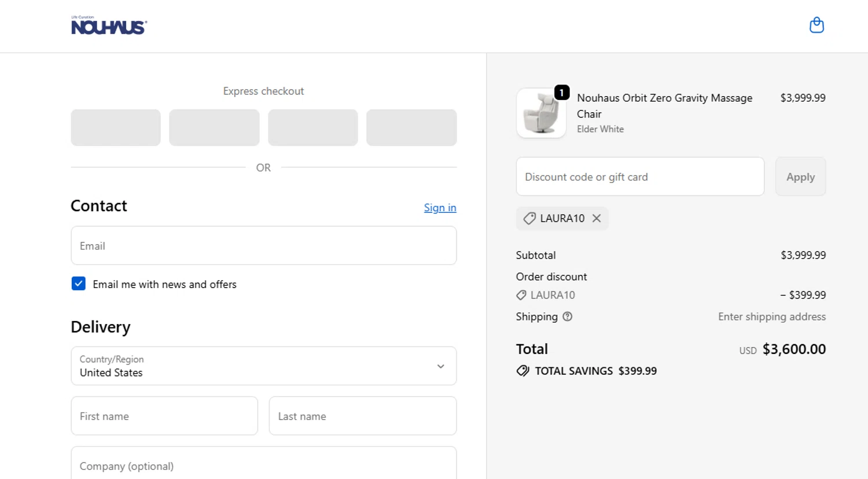The image size is (868, 479).
Task: Click the Company (optional) field
Action: (264, 463)
